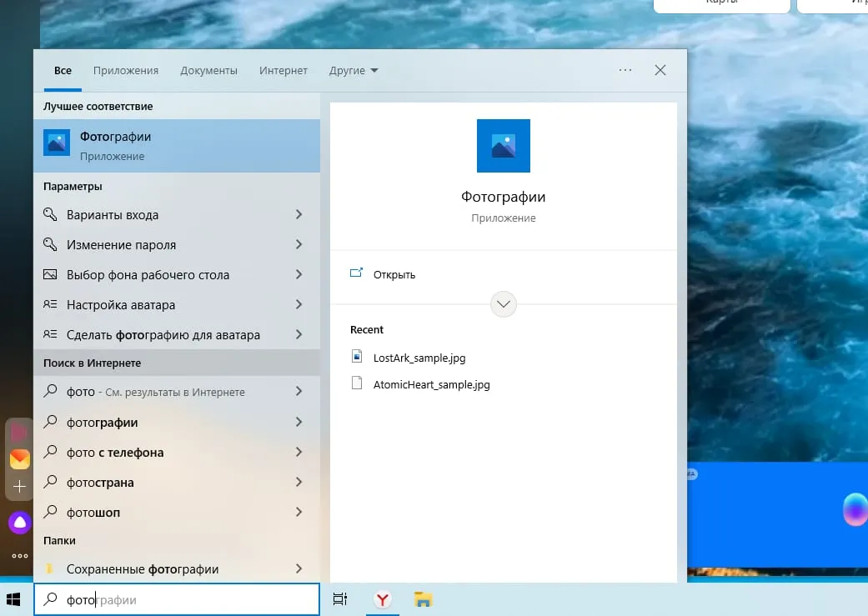Expand the chevron below the Открыть command

503,303
